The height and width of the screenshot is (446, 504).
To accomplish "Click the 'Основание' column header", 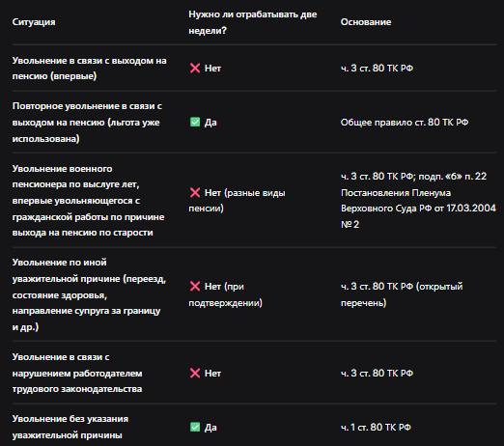I will pos(366,22).
